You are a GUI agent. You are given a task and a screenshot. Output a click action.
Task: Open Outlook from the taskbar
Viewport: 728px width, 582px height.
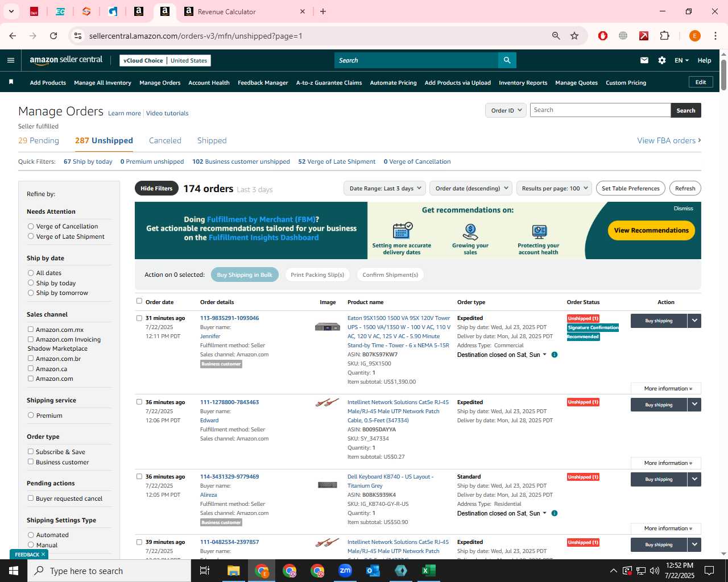click(x=373, y=571)
